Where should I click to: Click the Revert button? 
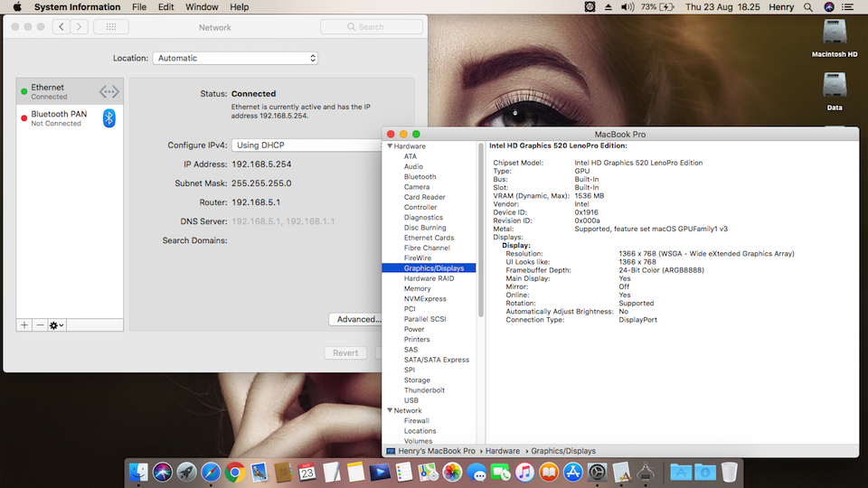coord(344,353)
